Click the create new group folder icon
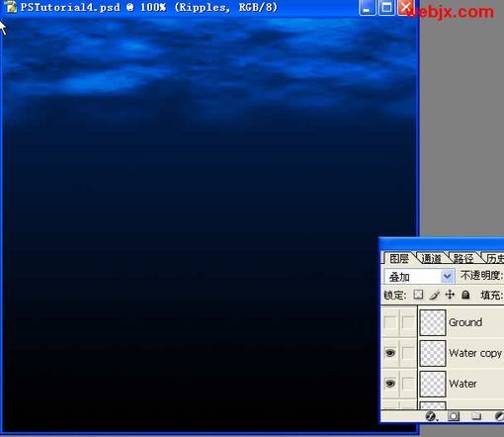Viewport: 504px width, 437px height. tap(475, 416)
